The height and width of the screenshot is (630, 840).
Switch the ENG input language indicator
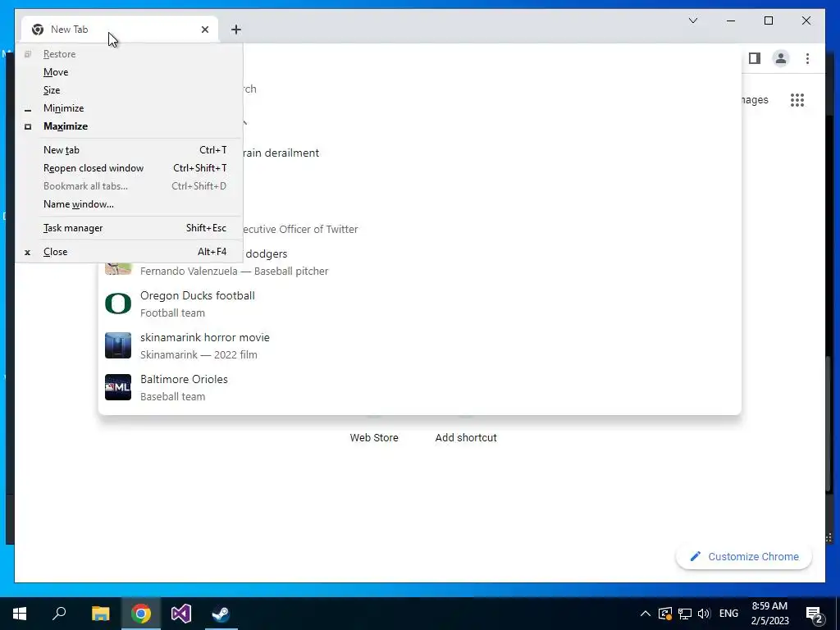(728, 614)
